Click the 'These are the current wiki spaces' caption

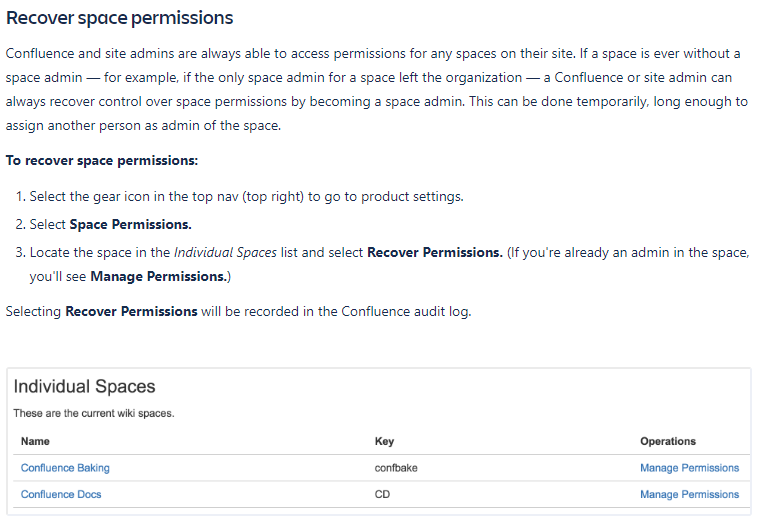[94, 413]
